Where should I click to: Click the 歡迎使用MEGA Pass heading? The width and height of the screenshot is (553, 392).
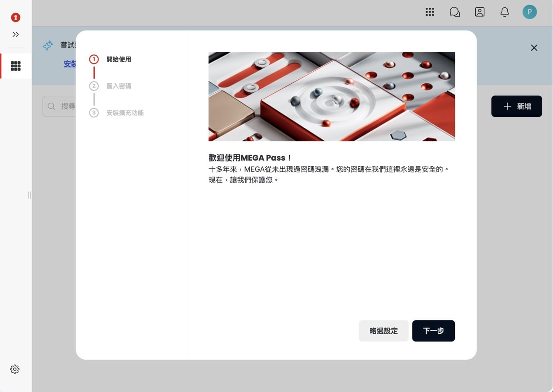click(x=250, y=158)
